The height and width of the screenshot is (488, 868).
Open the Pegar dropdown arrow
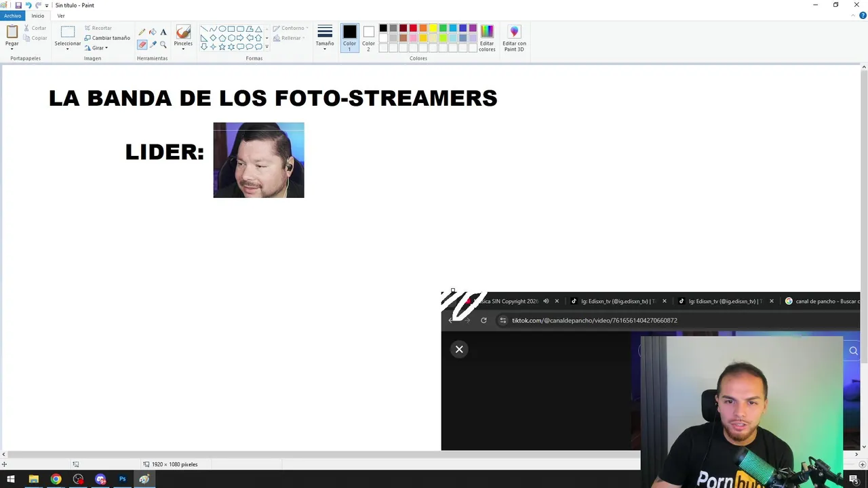[x=12, y=49]
